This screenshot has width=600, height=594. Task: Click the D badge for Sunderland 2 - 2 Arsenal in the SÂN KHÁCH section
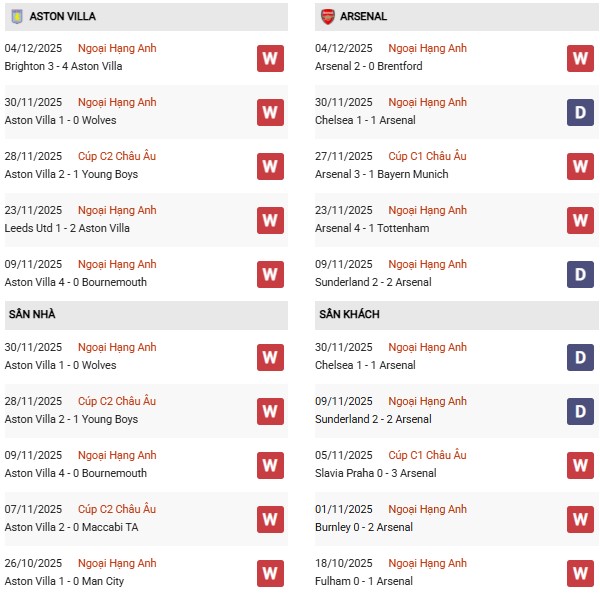[580, 411]
